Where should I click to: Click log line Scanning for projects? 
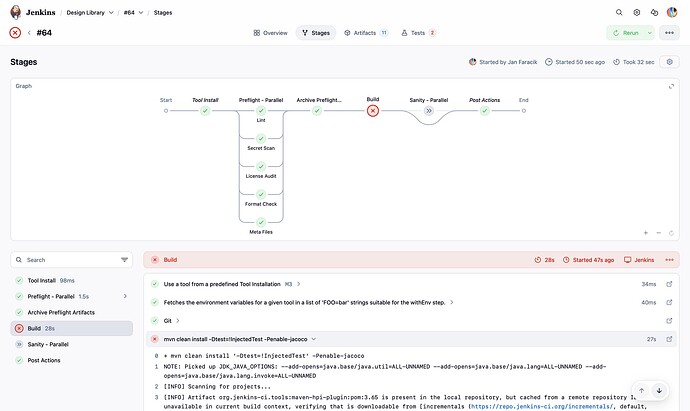[217, 387]
